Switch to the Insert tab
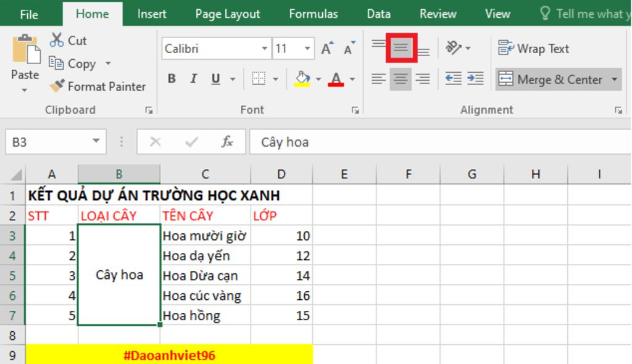Viewport: 632px width, 364px height. click(x=152, y=14)
